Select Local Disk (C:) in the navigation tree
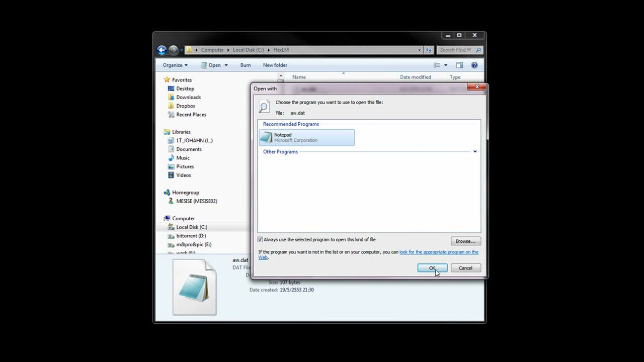This screenshot has width=644, height=362. click(191, 227)
